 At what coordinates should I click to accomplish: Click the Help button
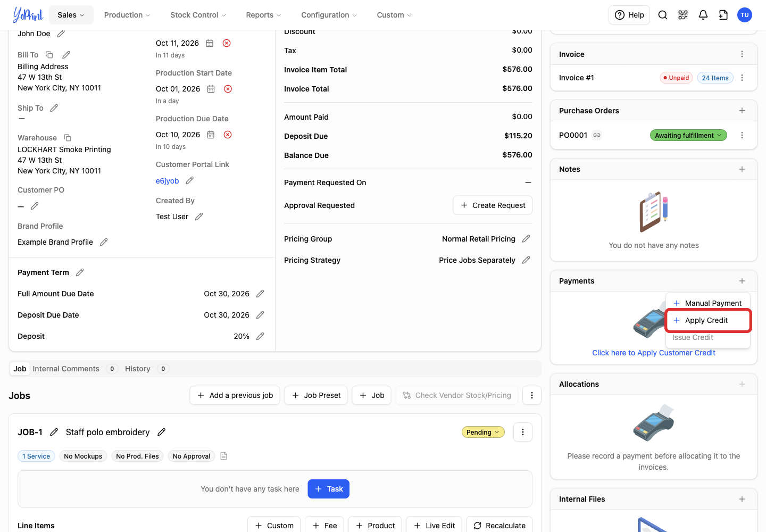[x=629, y=15]
